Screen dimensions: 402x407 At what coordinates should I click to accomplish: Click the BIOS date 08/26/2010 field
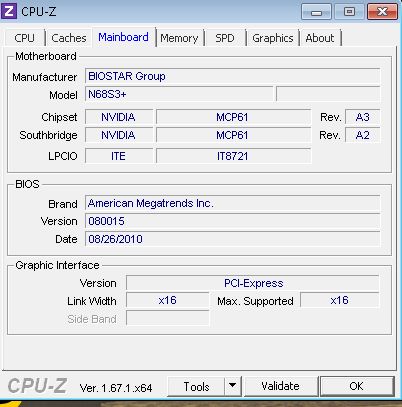[x=232, y=239]
